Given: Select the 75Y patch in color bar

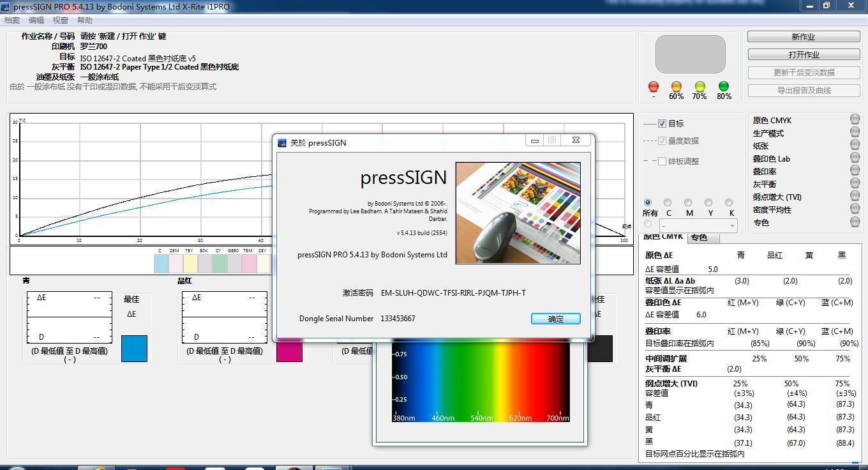Looking at the screenshot, I should click(190, 263).
